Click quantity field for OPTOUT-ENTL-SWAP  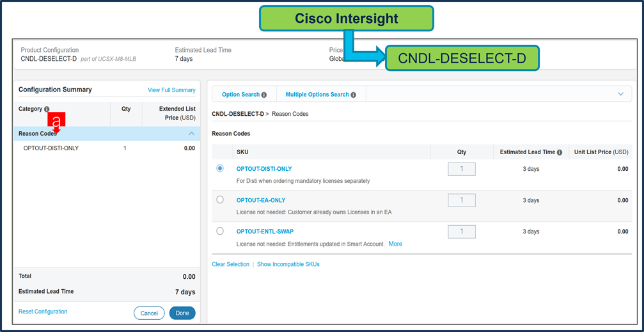point(462,232)
